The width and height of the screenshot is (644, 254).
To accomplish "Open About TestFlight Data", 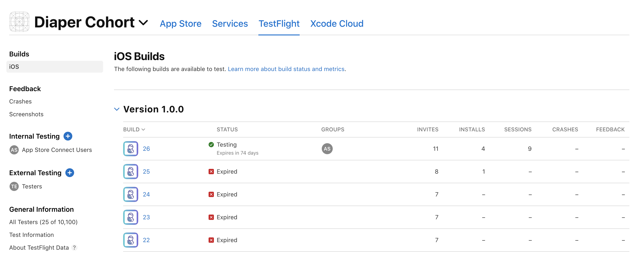I will [39, 247].
